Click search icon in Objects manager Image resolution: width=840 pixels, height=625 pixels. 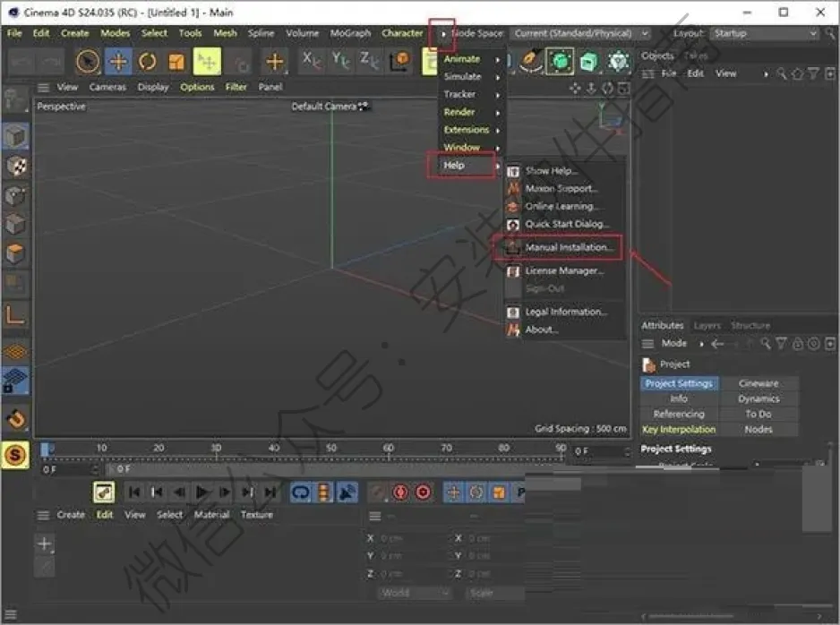(781, 74)
